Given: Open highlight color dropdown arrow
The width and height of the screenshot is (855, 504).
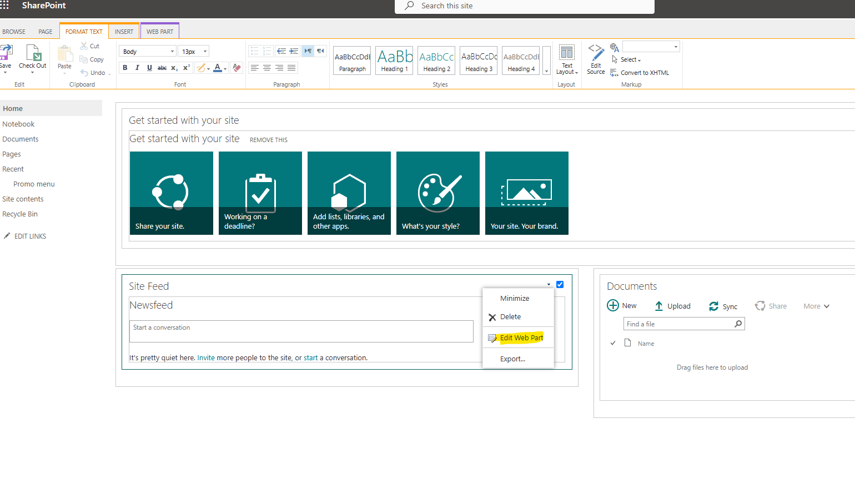Looking at the screenshot, I should pyautogui.click(x=209, y=69).
